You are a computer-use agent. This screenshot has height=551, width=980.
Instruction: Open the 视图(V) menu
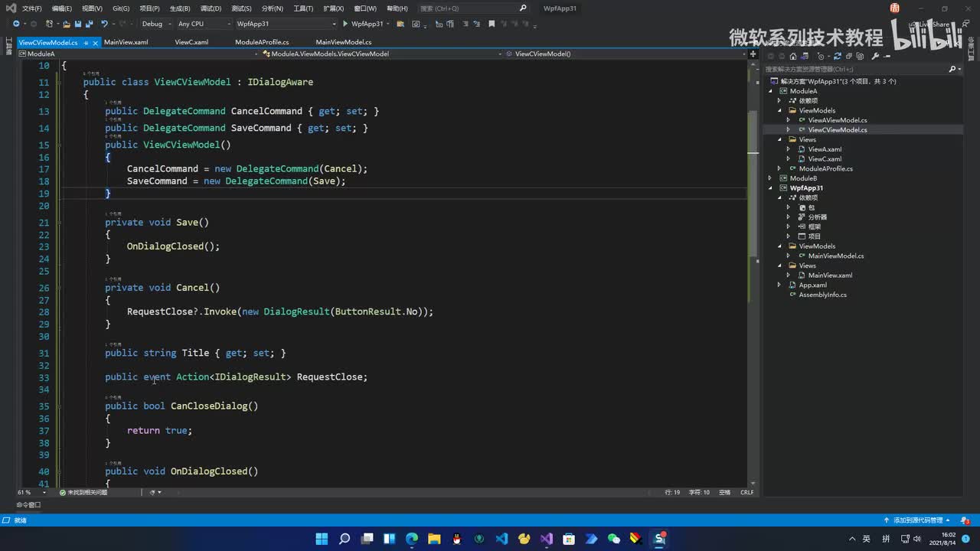[x=92, y=8]
